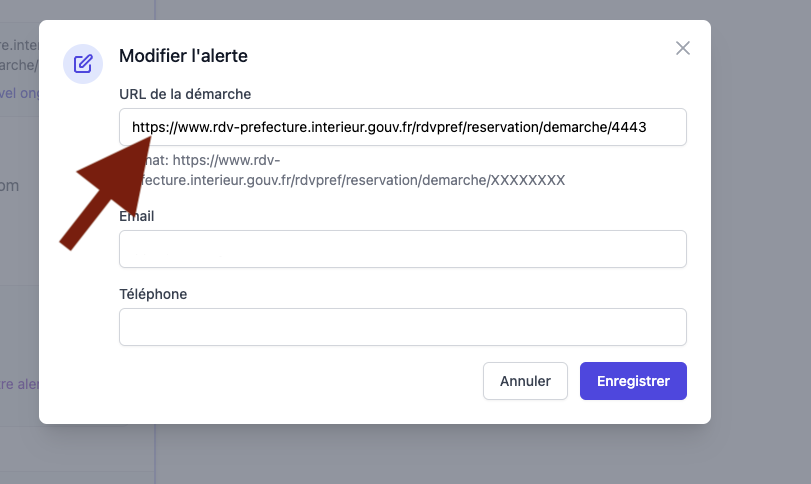Click the background 'arche/' text at left edge
Viewport: 811px width, 484px height.
19,65
